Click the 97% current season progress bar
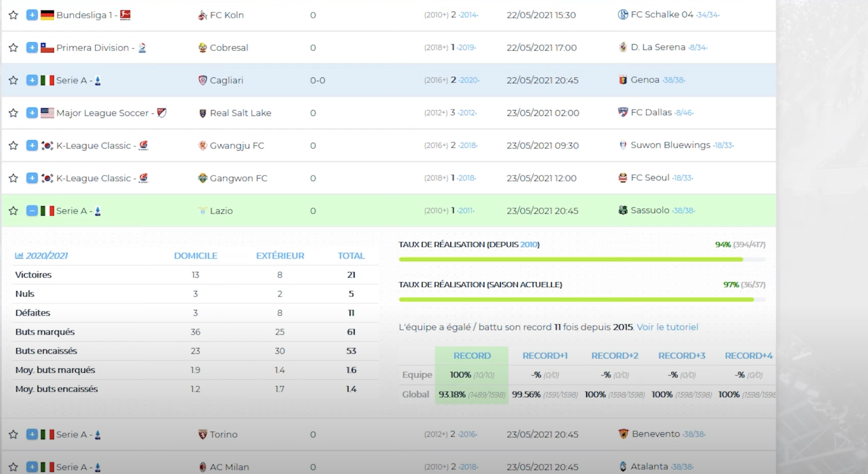 click(582, 299)
